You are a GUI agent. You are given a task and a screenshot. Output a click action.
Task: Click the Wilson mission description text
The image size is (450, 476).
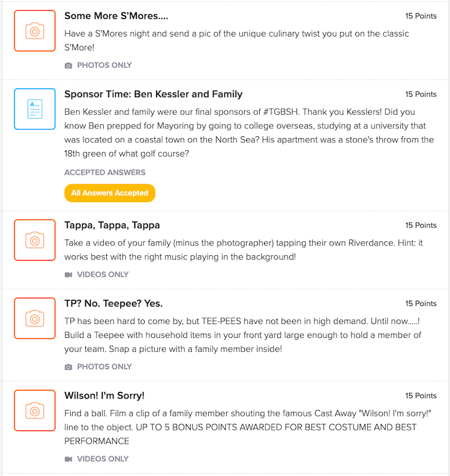pos(248,427)
